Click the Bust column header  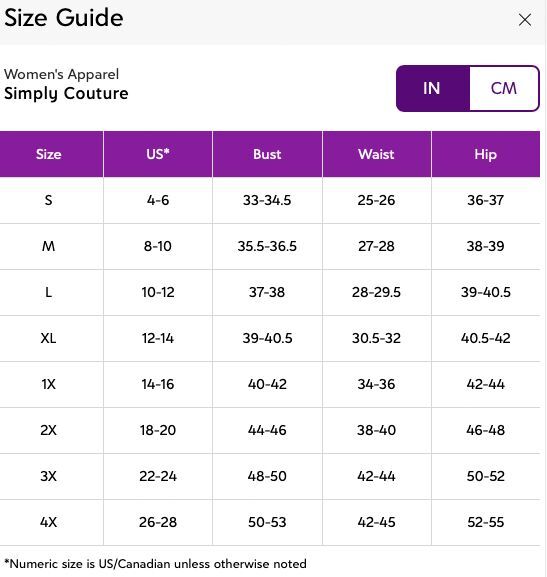(x=267, y=154)
